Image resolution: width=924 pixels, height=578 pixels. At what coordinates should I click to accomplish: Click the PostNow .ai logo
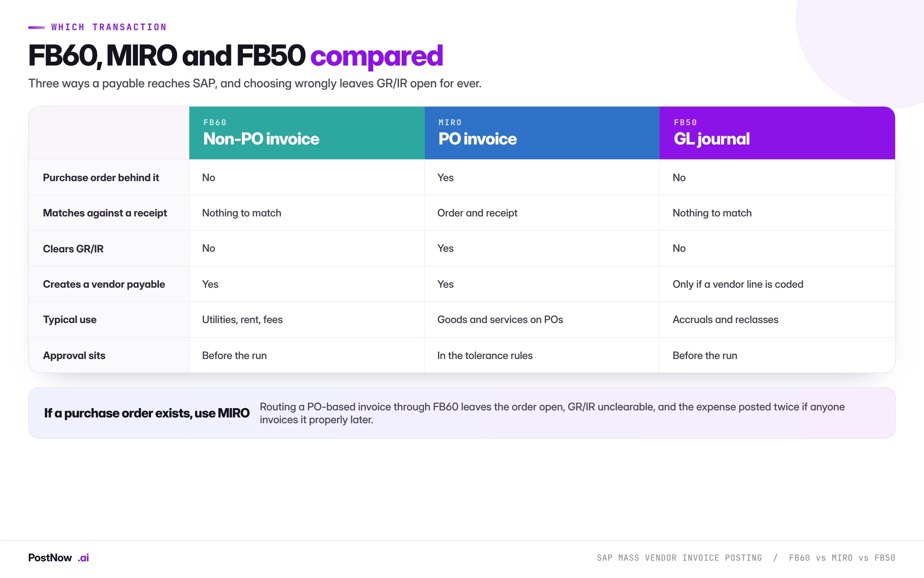(x=58, y=558)
